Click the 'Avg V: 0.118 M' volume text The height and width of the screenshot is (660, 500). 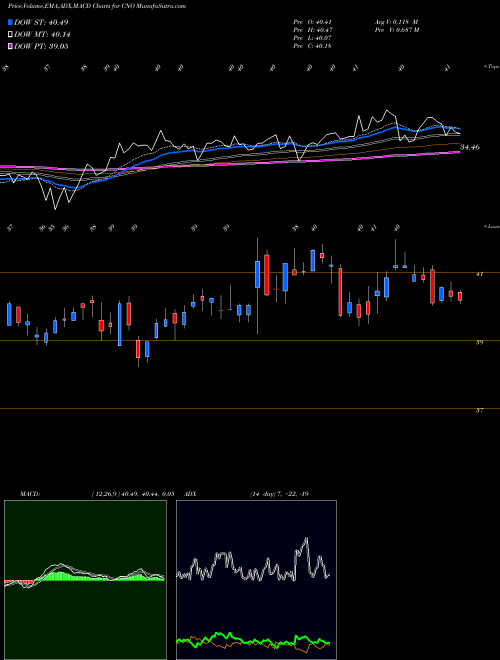pos(396,22)
